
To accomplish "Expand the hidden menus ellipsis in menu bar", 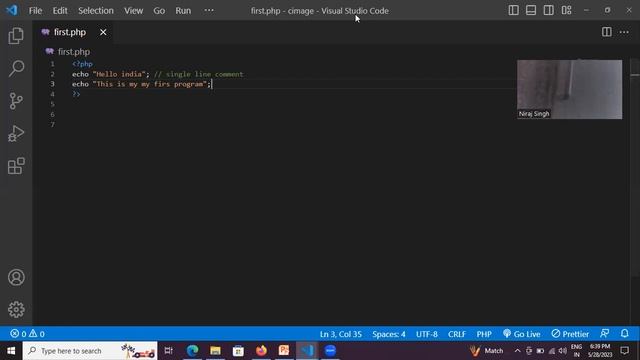I will point(209,11).
